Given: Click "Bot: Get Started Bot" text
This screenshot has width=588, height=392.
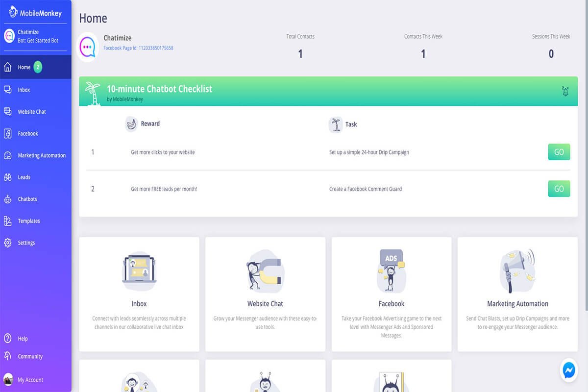Looking at the screenshot, I should (x=38, y=41).
